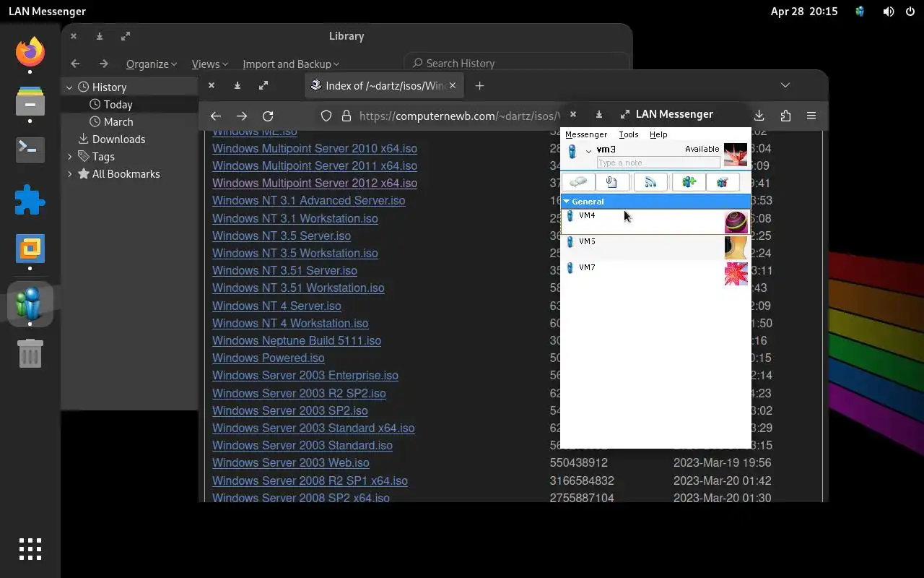Viewport: 924px width, 578px height.
Task: Select Downloads in the Library sidebar
Action: 112,139
